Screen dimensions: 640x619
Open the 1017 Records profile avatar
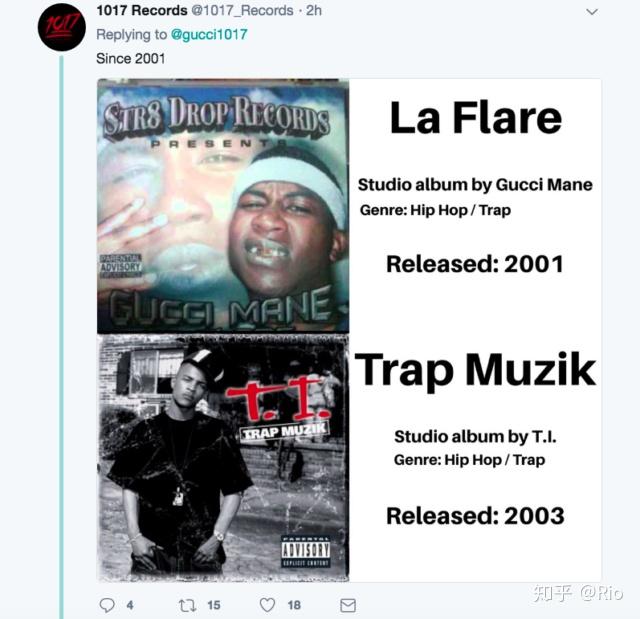(62, 27)
